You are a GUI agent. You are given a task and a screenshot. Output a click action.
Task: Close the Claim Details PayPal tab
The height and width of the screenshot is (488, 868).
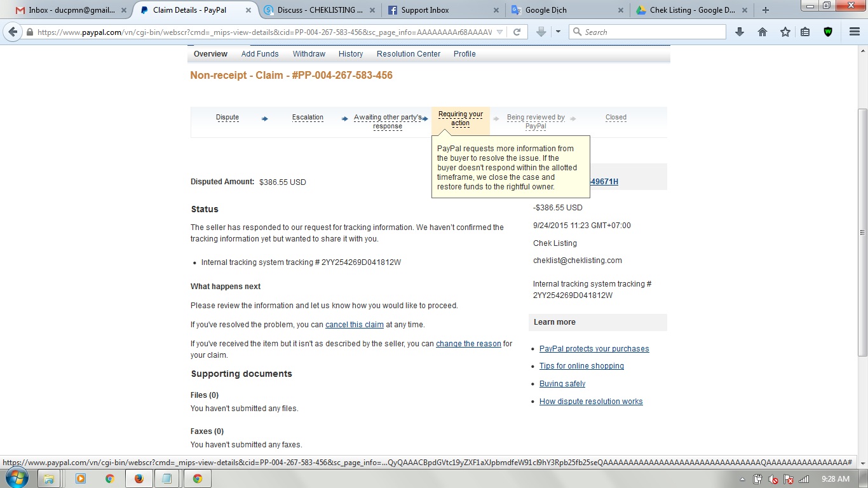(248, 10)
